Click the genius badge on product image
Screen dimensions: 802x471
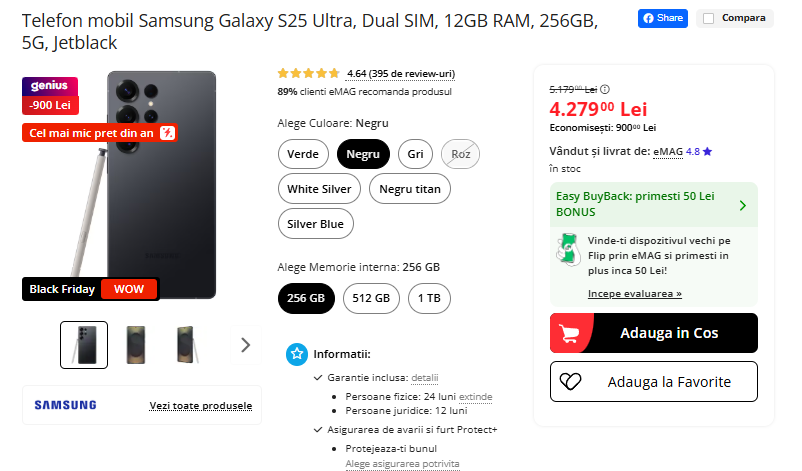(x=50, y=86)
